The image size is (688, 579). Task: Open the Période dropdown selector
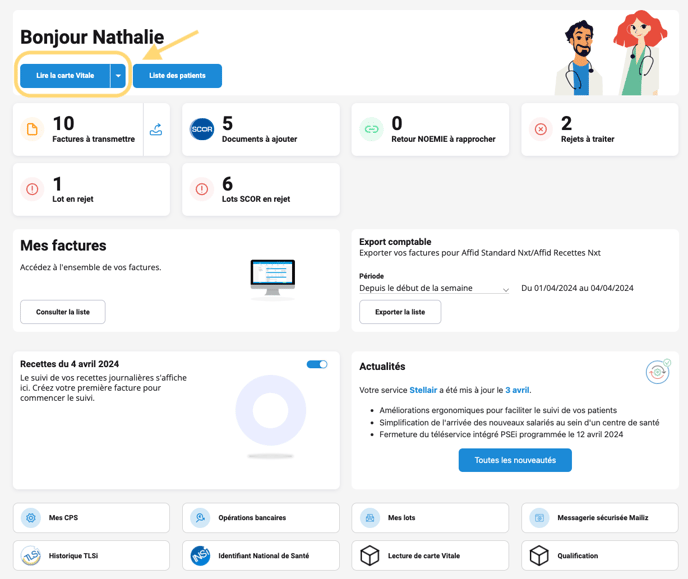point(434,288)
